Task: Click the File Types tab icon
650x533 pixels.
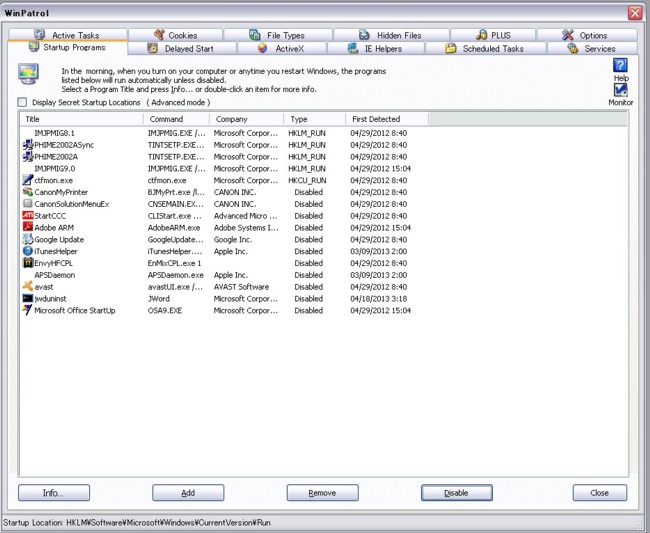Action: point(255,35)
